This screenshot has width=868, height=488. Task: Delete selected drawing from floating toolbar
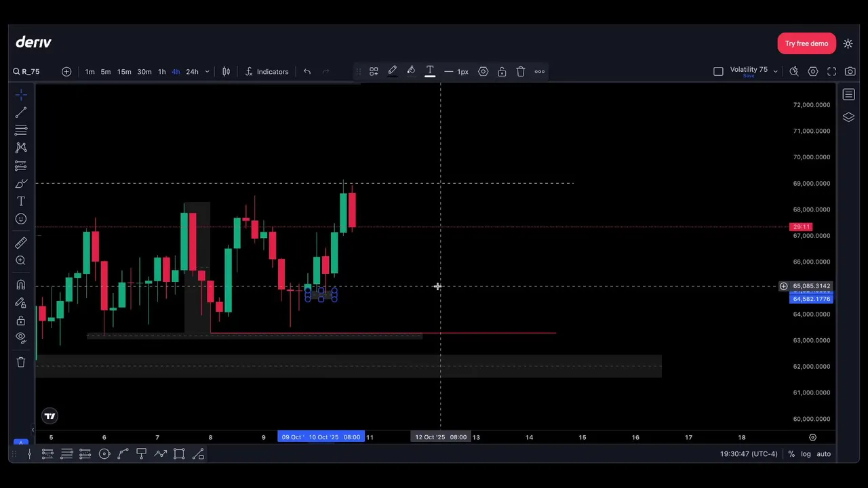[x=521, y=72]
